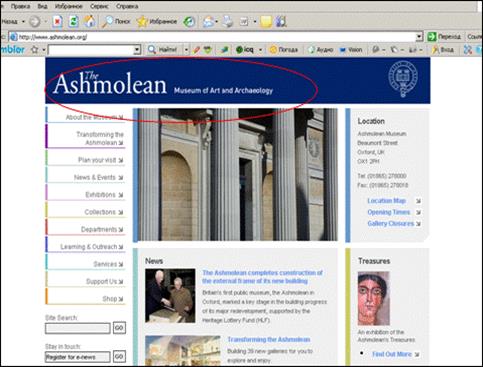483x367 pixels.
Task: Click the University crest emblem in banner
Action: tap(403, 78)
